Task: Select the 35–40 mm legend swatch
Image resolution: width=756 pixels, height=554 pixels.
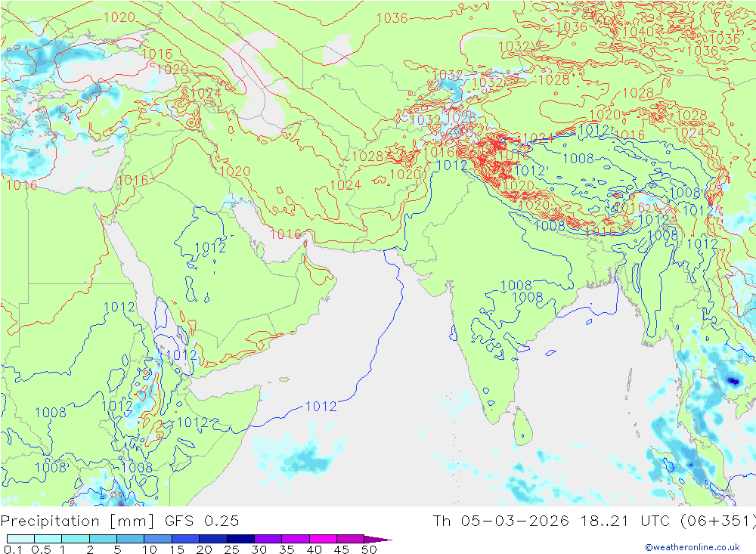Action: 296,539
